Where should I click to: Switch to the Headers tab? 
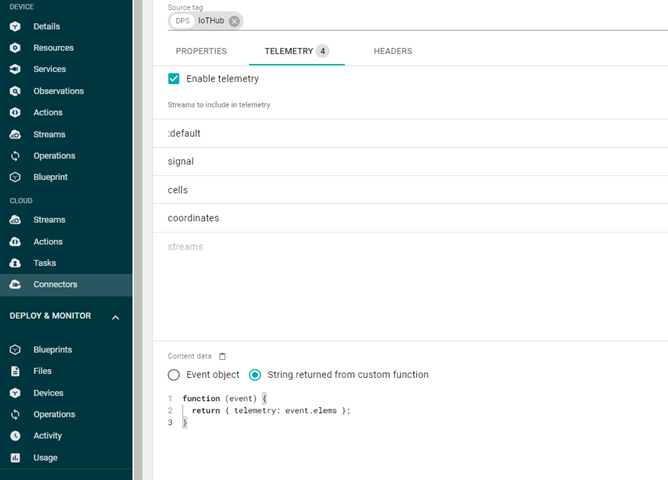tap(393, 51)
